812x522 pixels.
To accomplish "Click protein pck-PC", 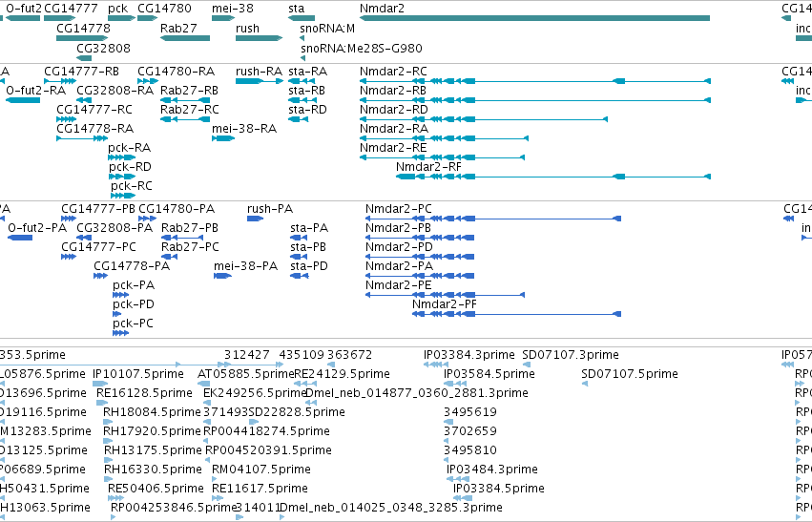I will 133,324.
